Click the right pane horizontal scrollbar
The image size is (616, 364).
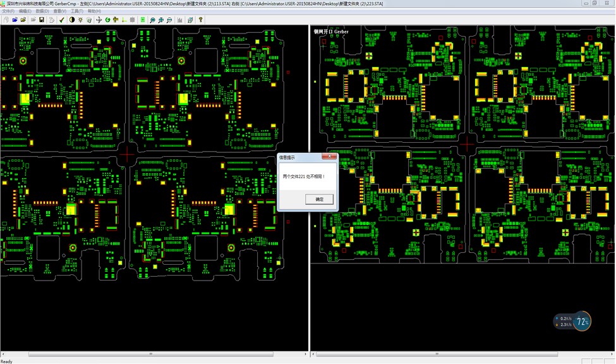pyautogui.click(x=461, y=355)
